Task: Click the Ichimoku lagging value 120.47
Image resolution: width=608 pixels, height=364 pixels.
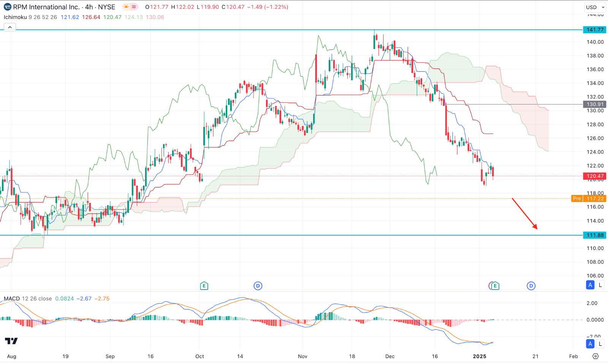Action: pyautogui.click(x=112, y=17)
